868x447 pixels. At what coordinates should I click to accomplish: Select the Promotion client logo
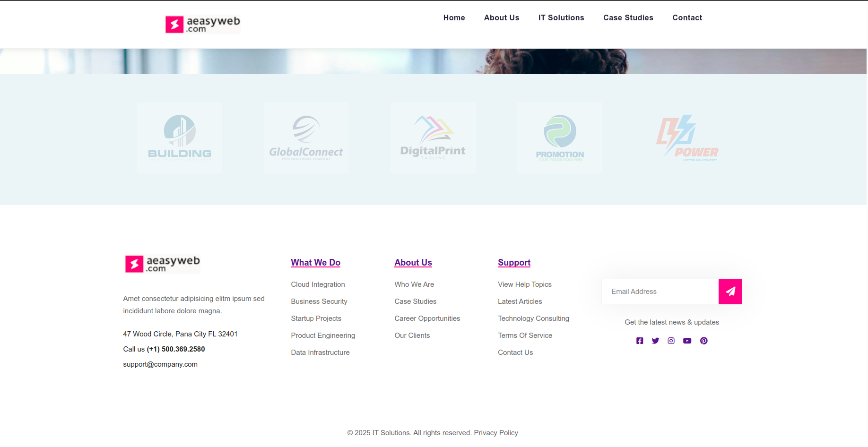560,138
